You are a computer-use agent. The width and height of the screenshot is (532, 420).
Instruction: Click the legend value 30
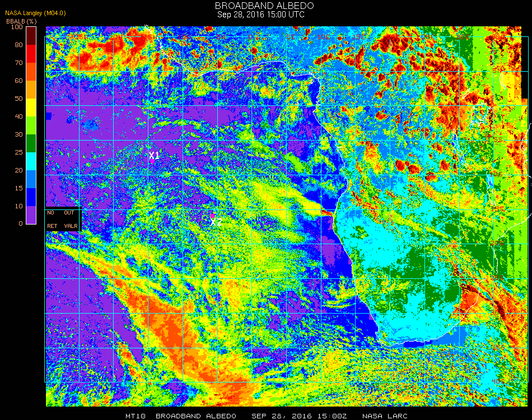coord(18,135)
